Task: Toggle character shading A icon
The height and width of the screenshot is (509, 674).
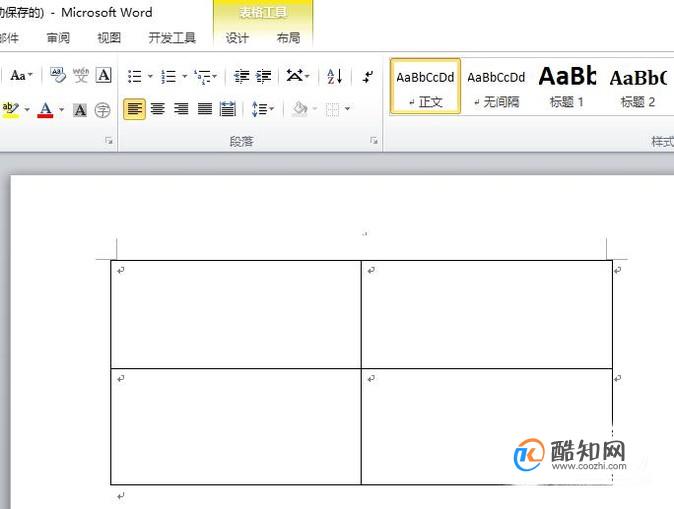Action: click(x=80, y=110)
